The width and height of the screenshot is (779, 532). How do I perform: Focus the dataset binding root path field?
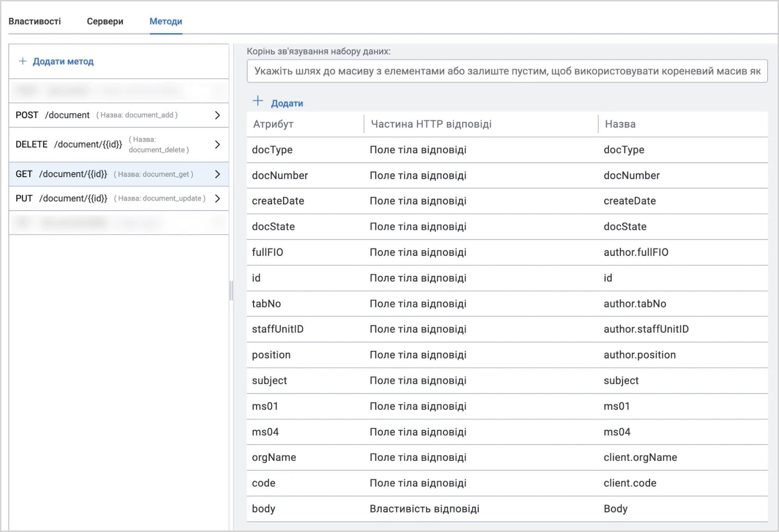click(507, 71)
